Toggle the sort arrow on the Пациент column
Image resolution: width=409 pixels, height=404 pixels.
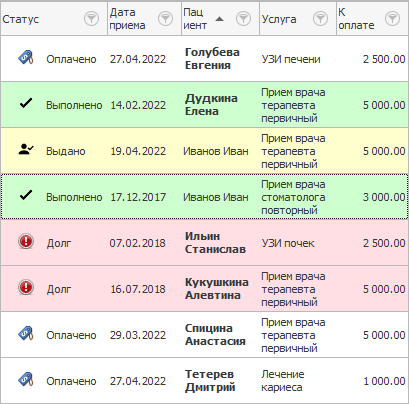(219, 19)
